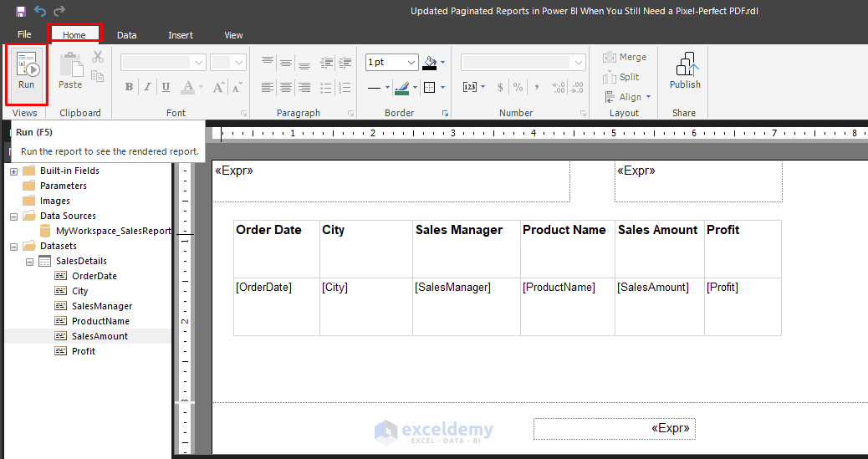Open the number format combo box

click(523, 62)
